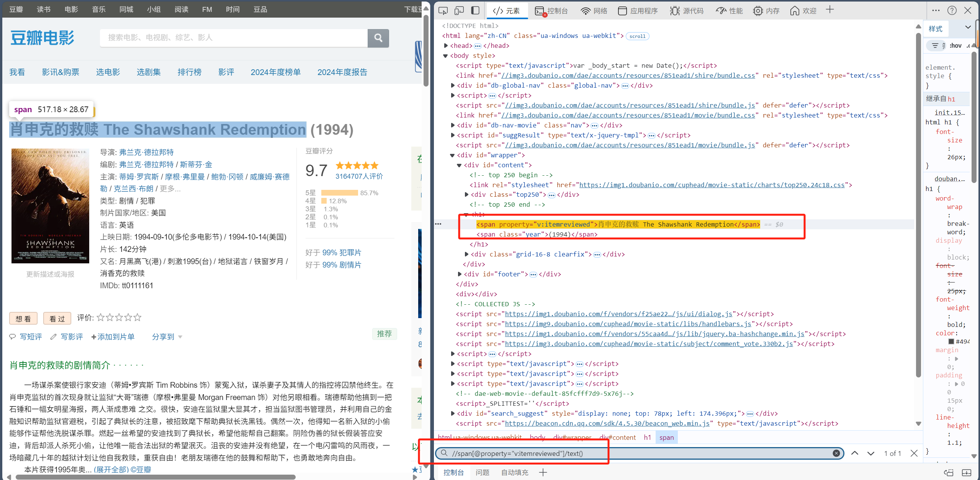
Task: Activate the inspect element picker icon
Action: (x=443, y=11)
